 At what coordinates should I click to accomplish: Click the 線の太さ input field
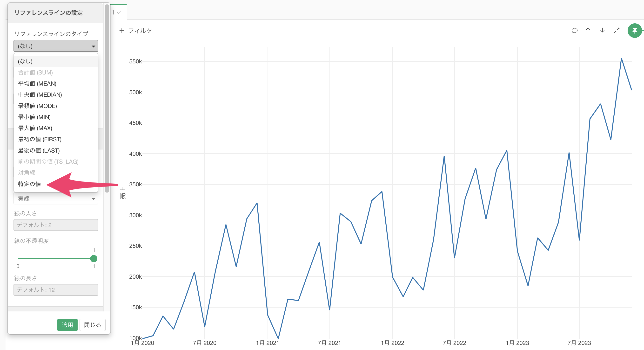(56, 225)
